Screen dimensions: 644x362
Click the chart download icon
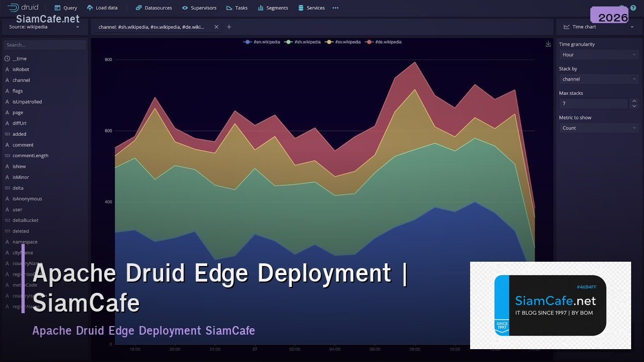(x=547, y=43)
